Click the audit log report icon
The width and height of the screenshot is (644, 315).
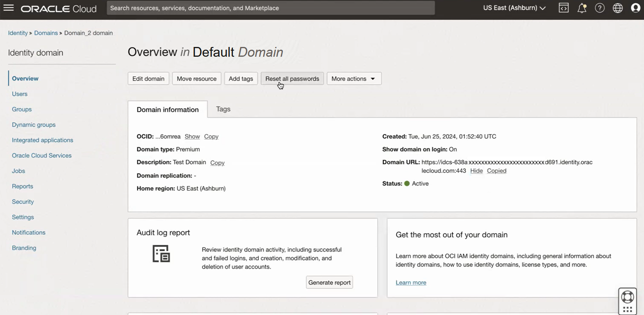click(161, 254)
